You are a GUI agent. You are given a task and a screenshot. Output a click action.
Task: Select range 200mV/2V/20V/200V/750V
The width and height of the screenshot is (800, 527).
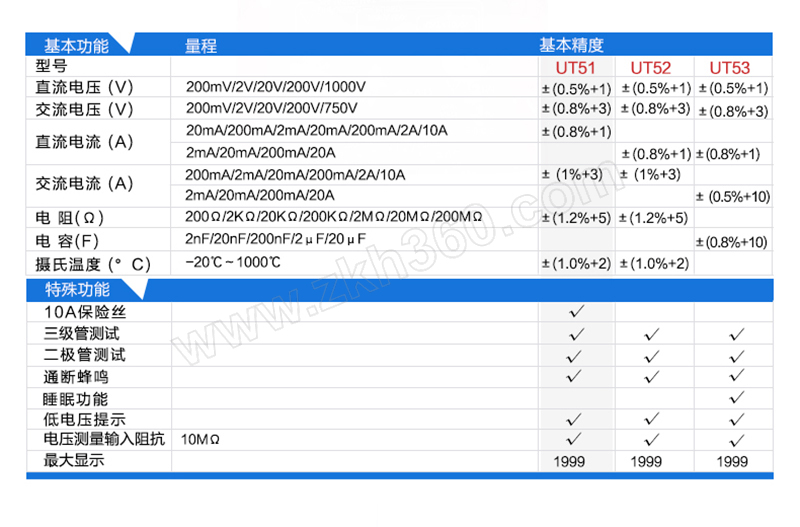point(271,108)
